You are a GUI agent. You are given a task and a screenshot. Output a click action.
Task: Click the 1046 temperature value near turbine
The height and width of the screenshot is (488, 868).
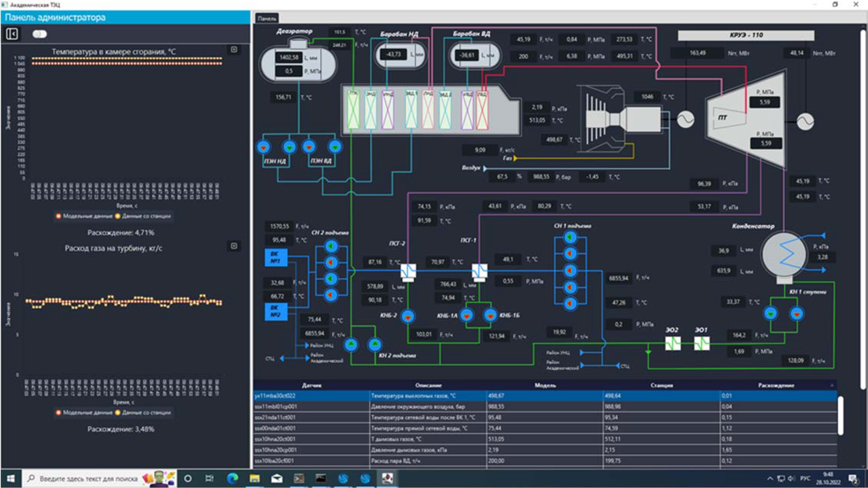pyautogui.click(x=647, y=97)
